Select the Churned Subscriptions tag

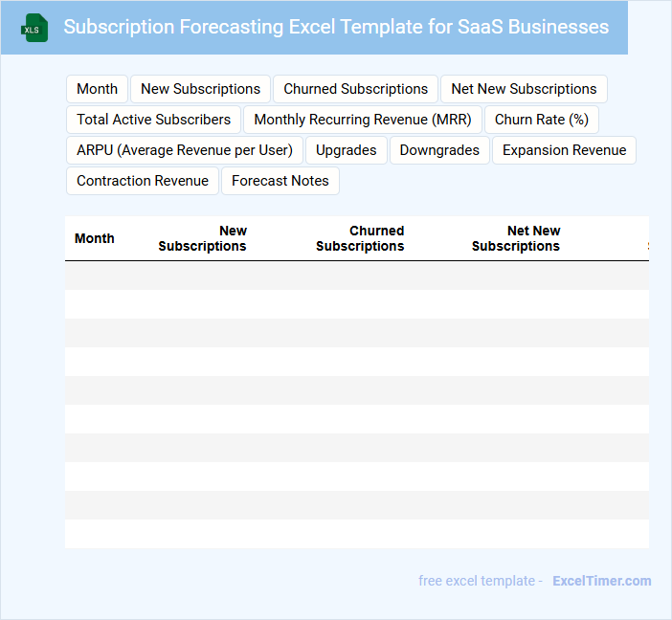coord(355,89)
